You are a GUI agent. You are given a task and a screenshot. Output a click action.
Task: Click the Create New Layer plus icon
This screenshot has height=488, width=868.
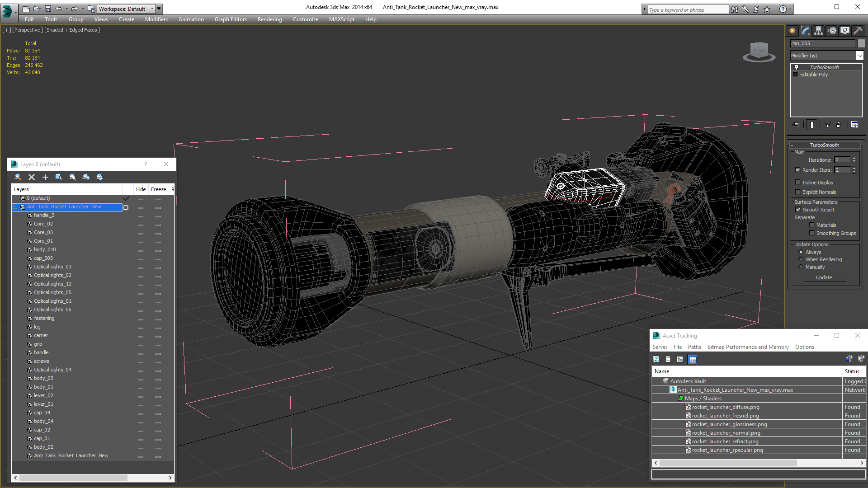click(x=45, y=177)
